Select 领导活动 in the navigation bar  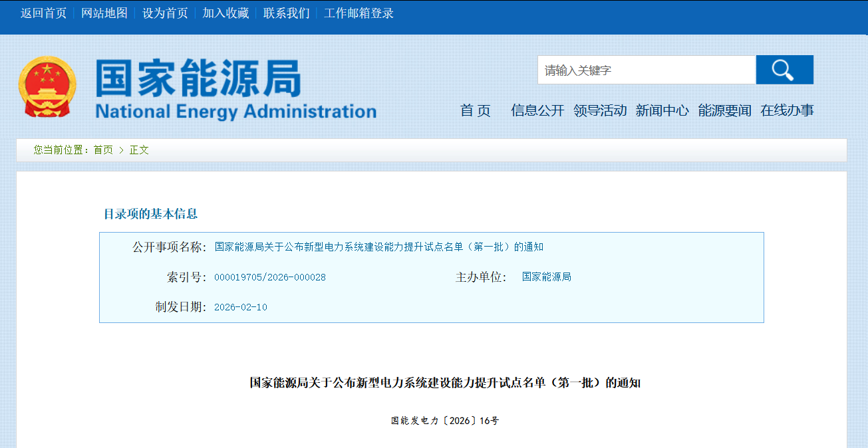pyautogui.click(x=600, y=111)
